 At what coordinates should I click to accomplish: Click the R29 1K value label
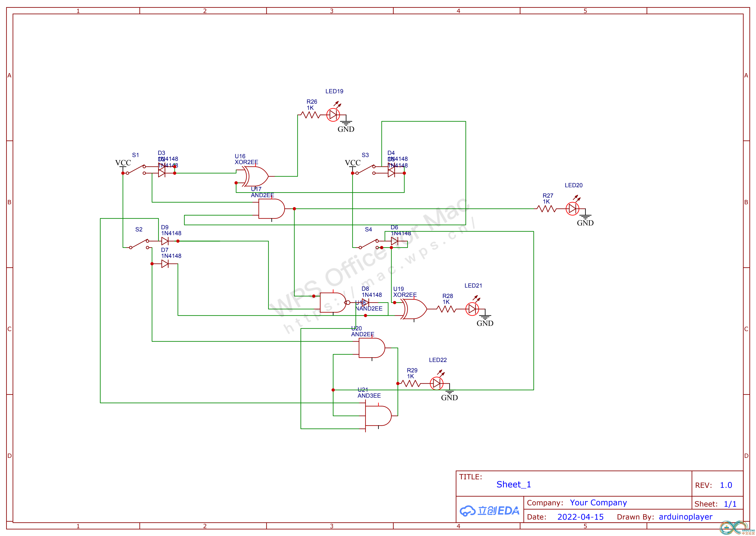(x=410, y=376)
